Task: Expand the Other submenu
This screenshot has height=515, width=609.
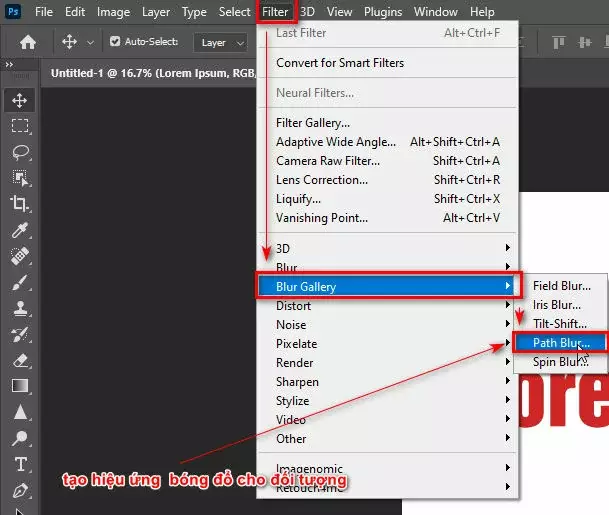Action: point(388,438)
